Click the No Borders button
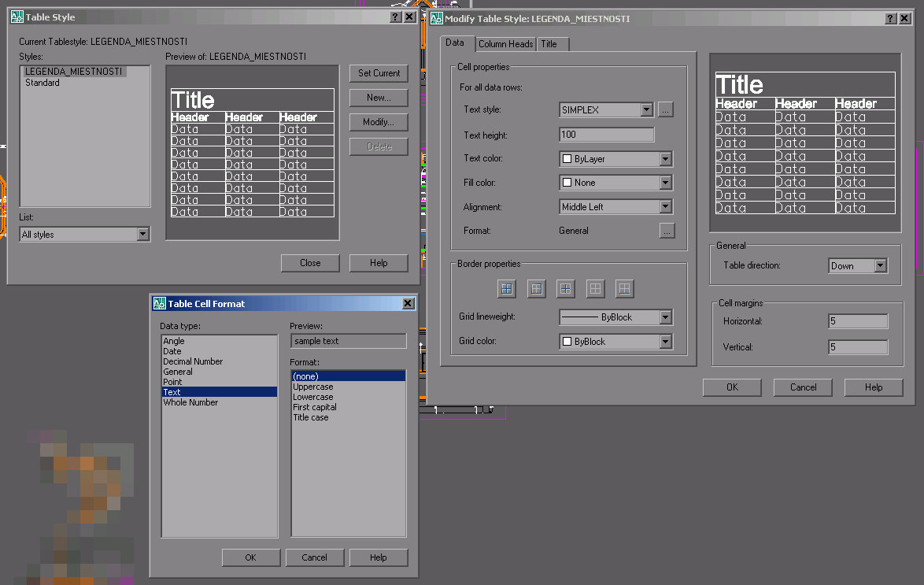Image resolution: width=924 pixels, height=585 pixels. pos(595,289)
